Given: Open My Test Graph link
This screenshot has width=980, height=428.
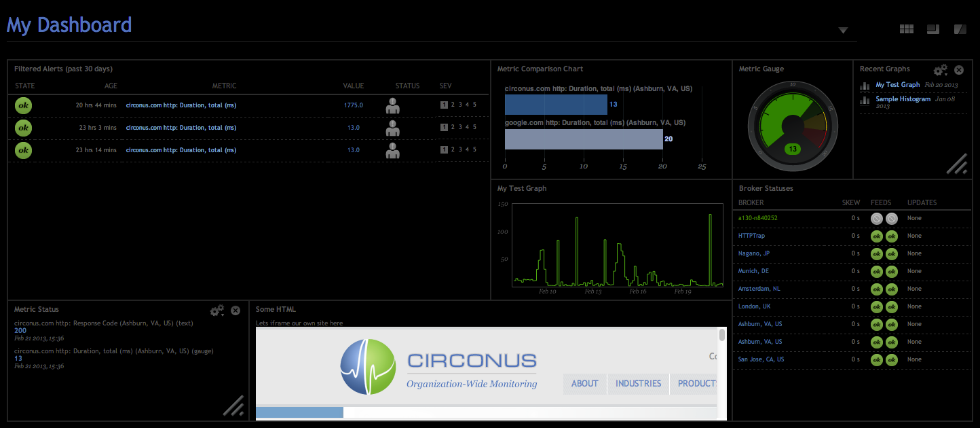Looking at the screenshot, I should click(897, 85).
